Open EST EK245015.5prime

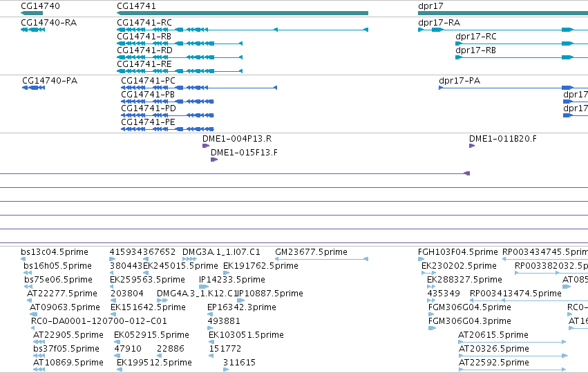point(181,266)
